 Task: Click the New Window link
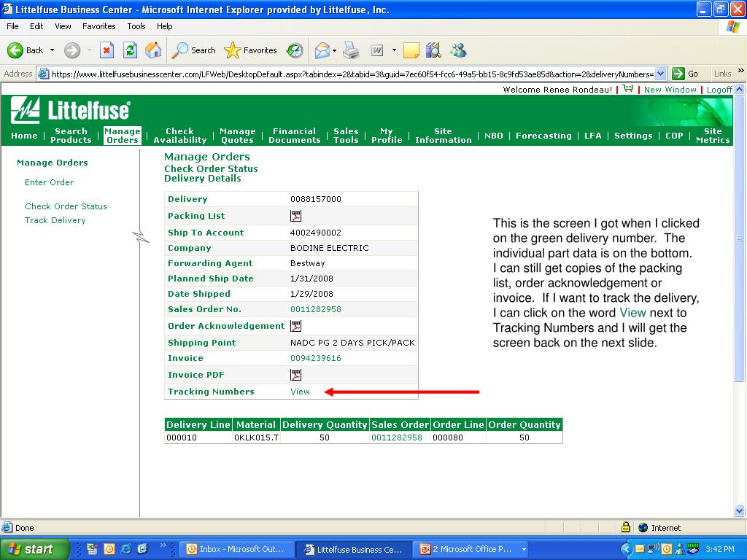[x=670, y=90]
